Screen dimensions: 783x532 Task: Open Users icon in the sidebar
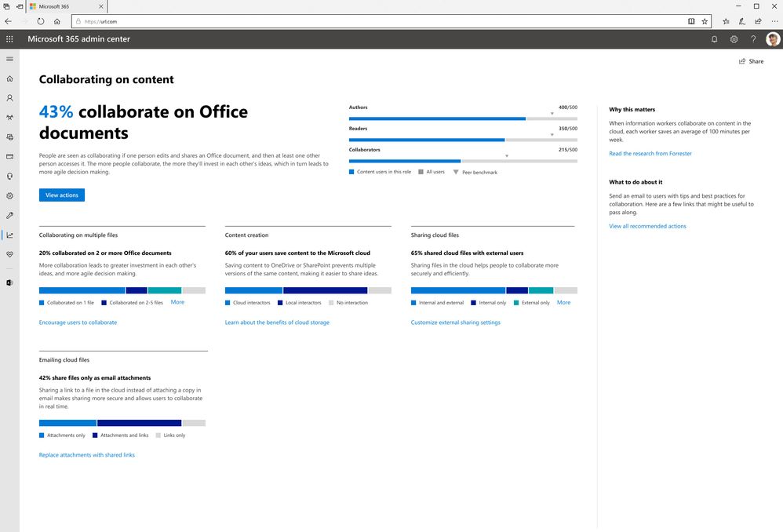click(9, 98)
